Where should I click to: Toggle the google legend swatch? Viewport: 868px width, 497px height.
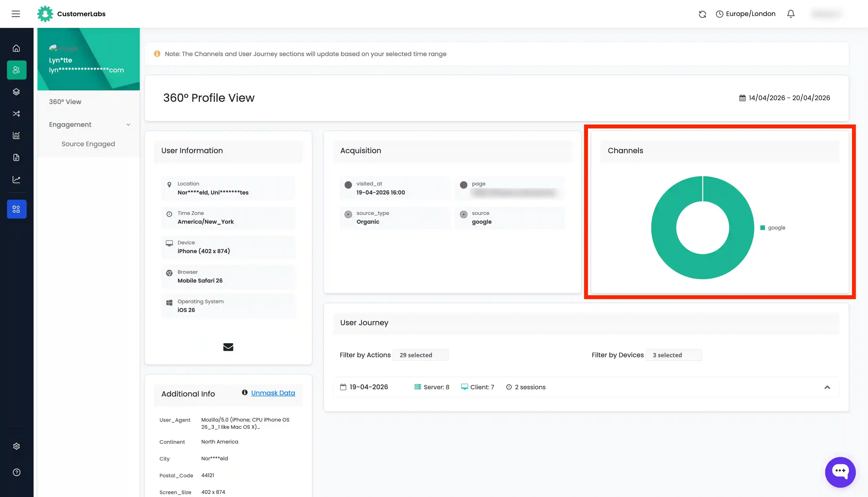pyautogui.click(x=763, y=228)
